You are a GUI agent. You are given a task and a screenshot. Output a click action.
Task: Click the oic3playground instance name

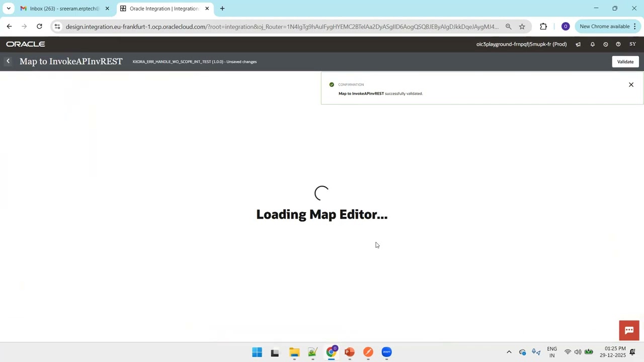click(x=521, y=44)
